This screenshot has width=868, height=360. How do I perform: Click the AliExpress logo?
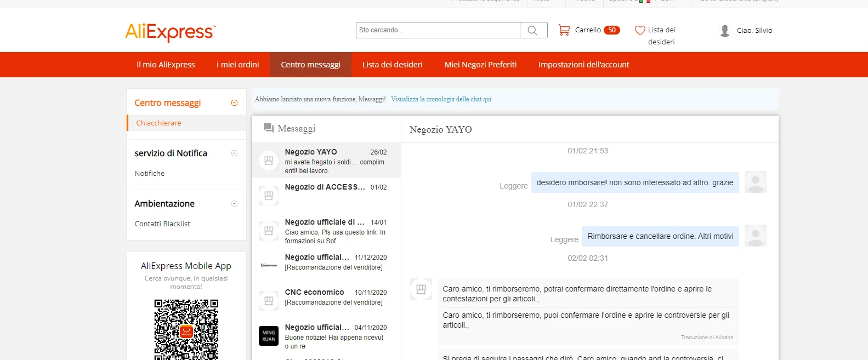(171, 32)
